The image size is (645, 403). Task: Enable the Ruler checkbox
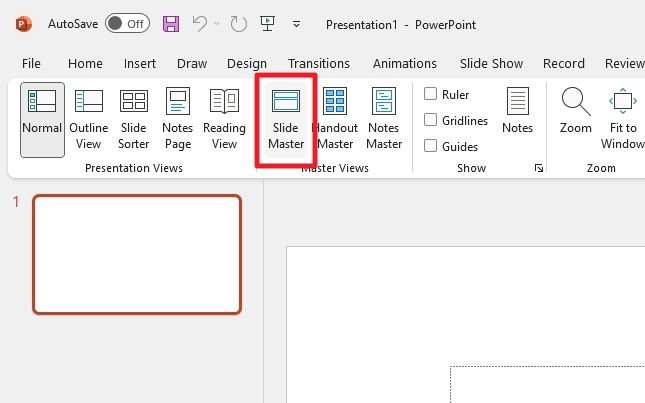[x=430, y=94]
